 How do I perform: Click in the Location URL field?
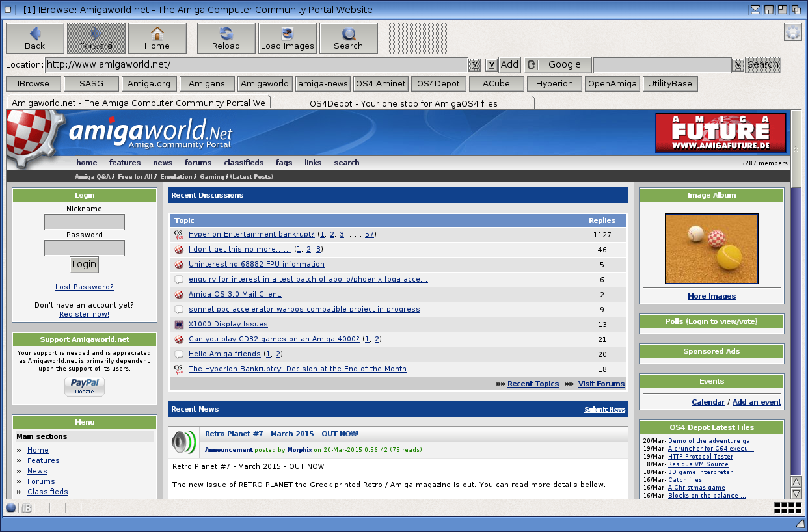256,65
